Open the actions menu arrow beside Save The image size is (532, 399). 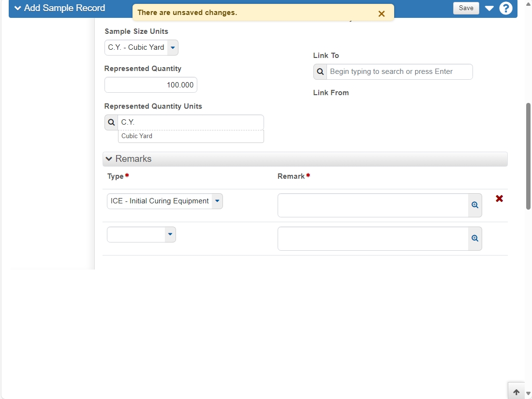489,8
